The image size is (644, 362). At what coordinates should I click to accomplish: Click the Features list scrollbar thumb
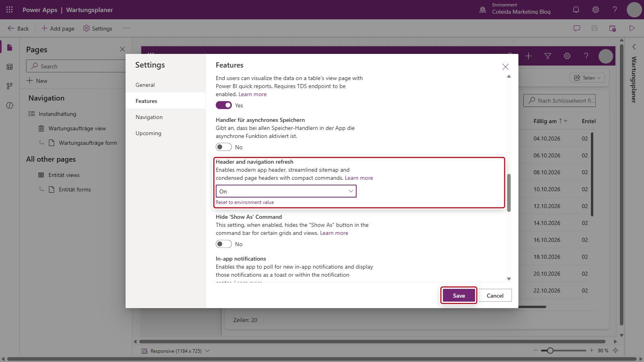coord(509,193)
